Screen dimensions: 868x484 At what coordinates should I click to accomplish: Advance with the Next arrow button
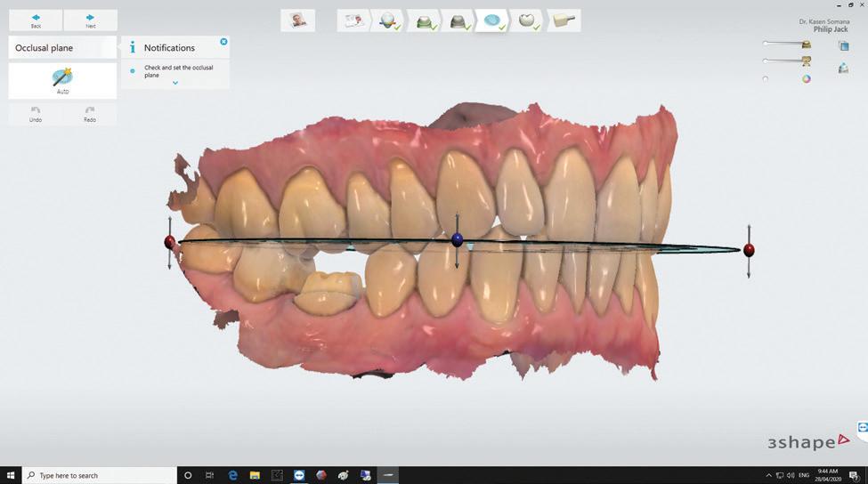90,20
